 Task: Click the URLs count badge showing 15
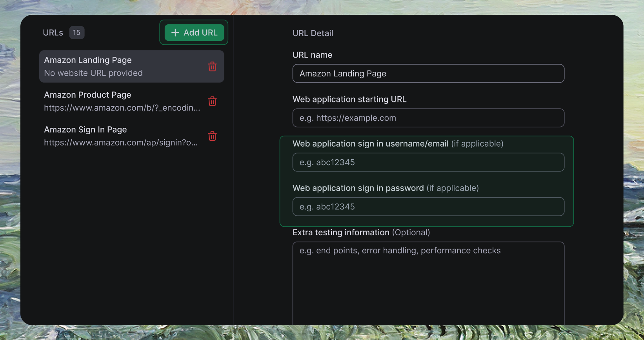[77, 33]
